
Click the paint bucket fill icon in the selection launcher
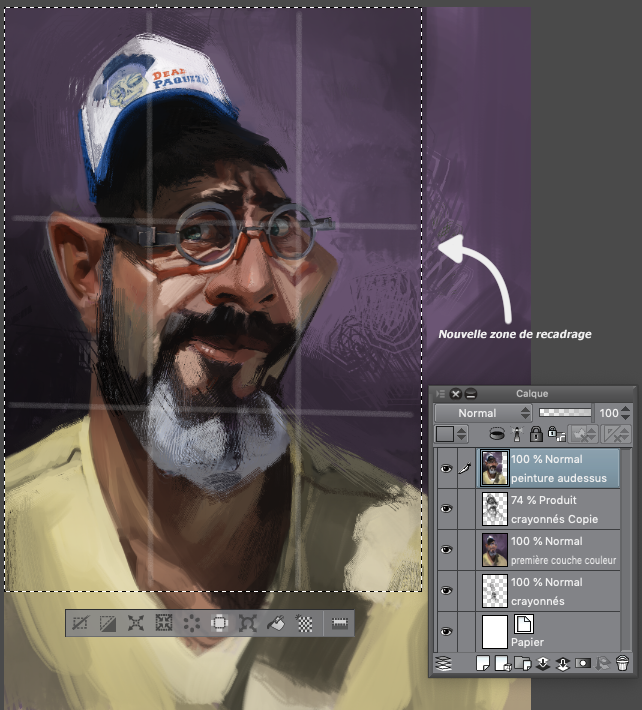point(278,623)
